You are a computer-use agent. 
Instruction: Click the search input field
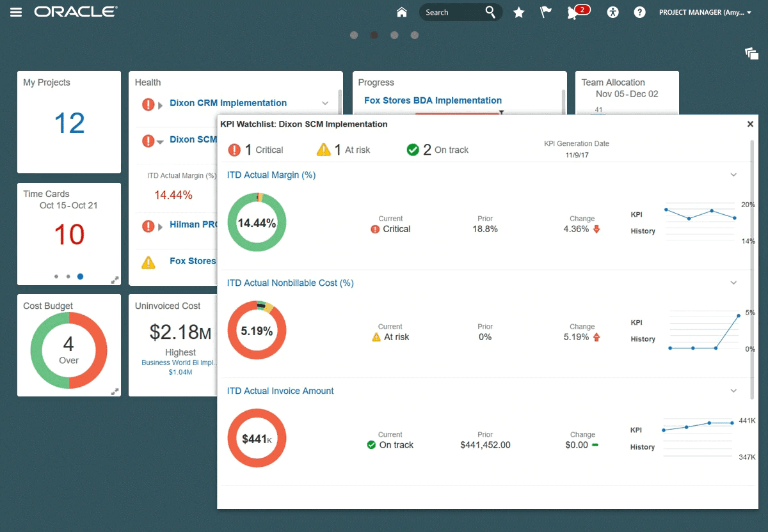tap(453, 12)
